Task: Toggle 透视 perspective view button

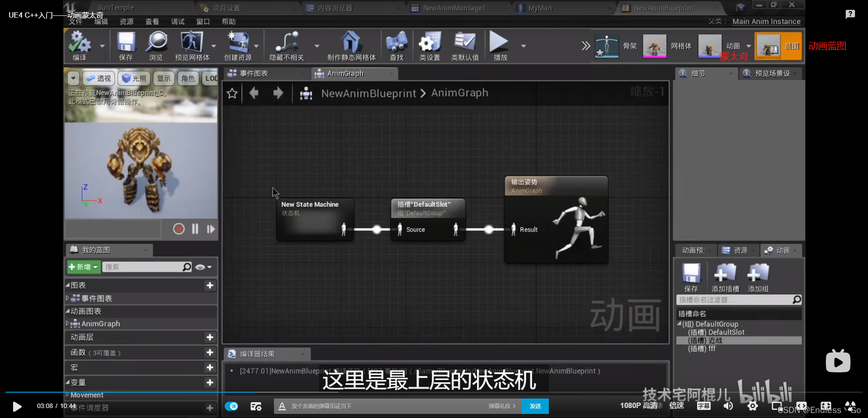Action: 99,78
